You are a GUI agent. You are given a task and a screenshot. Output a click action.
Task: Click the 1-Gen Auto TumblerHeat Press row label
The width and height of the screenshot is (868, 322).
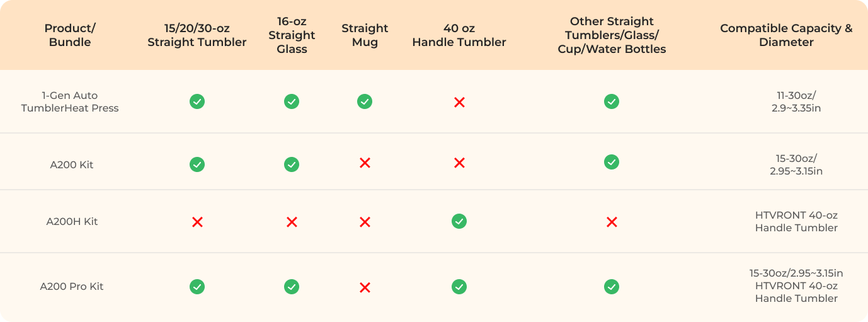[69, 101]
